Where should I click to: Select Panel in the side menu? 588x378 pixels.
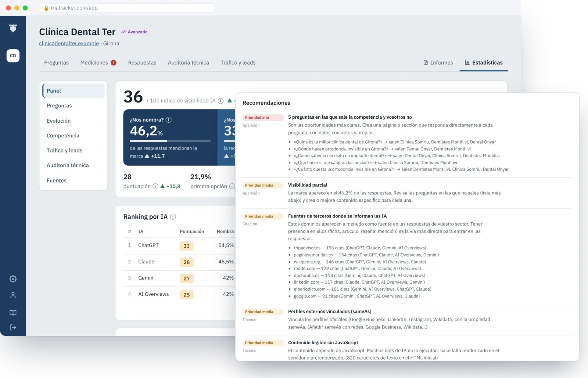[73, 91]
